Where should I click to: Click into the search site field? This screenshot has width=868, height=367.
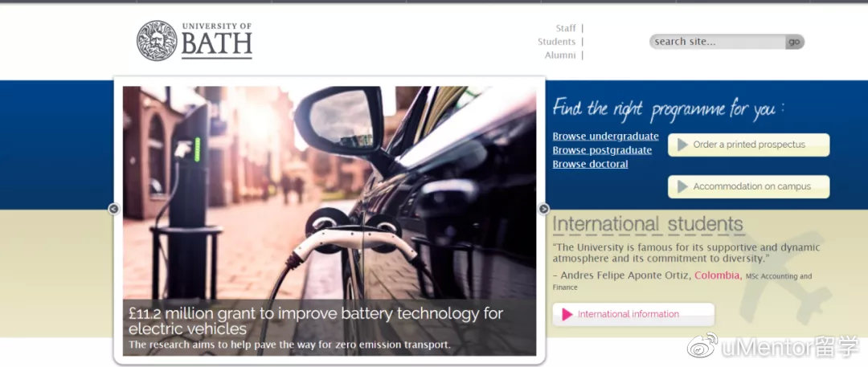[718, 42]
